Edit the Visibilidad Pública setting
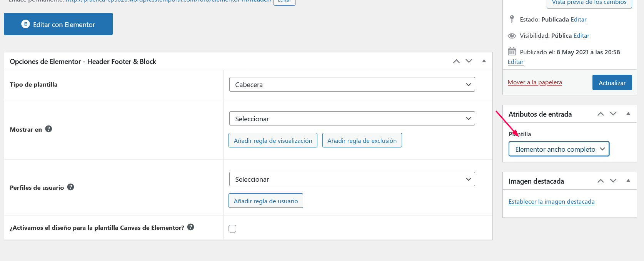 pyautogui.click(x=581, y=35)
